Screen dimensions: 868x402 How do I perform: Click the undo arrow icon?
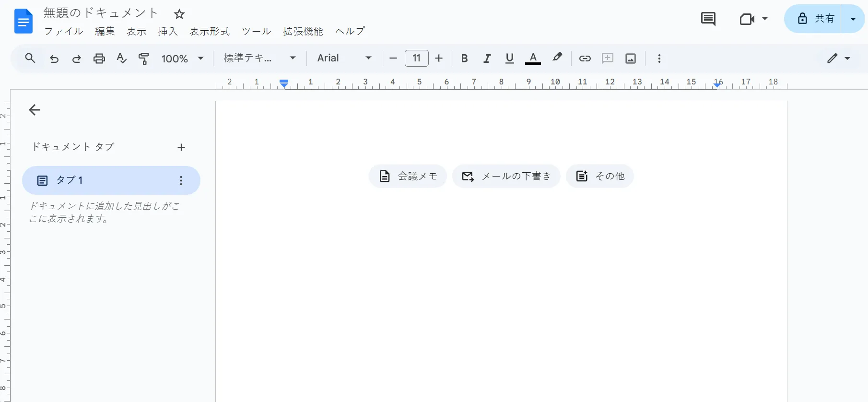point(54,59)
